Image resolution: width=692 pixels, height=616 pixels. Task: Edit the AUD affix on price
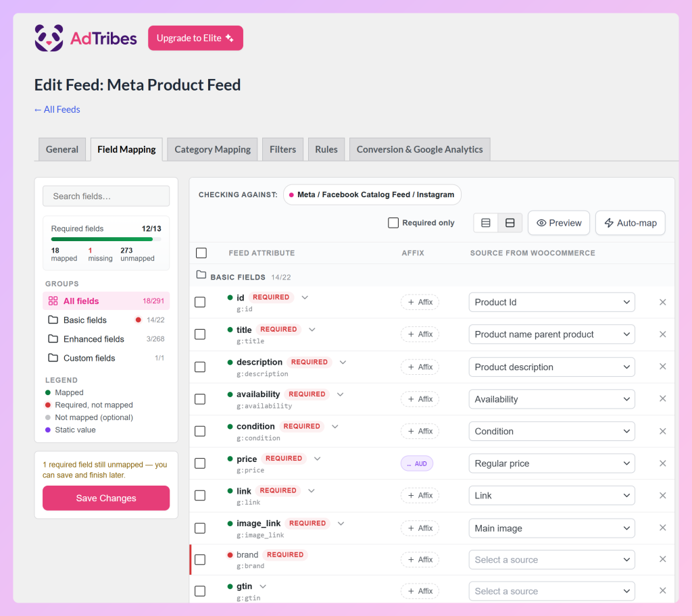coord(417,464)
